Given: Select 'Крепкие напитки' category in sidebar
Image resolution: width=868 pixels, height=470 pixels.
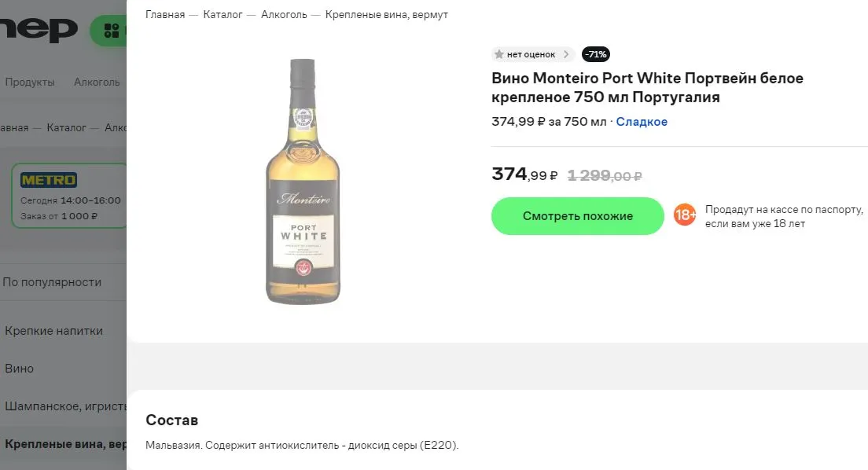Looking at the screenshot, I should coord(53,331).
